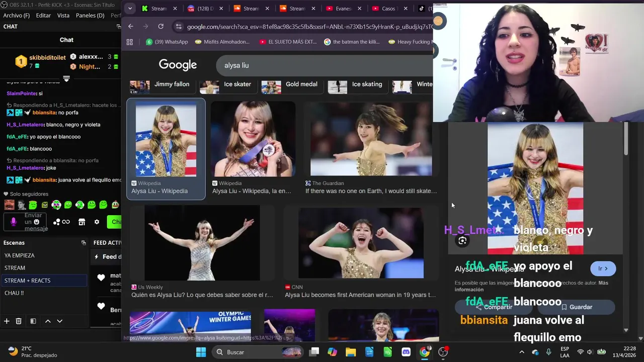Reload the Google page

pos(161,26)
